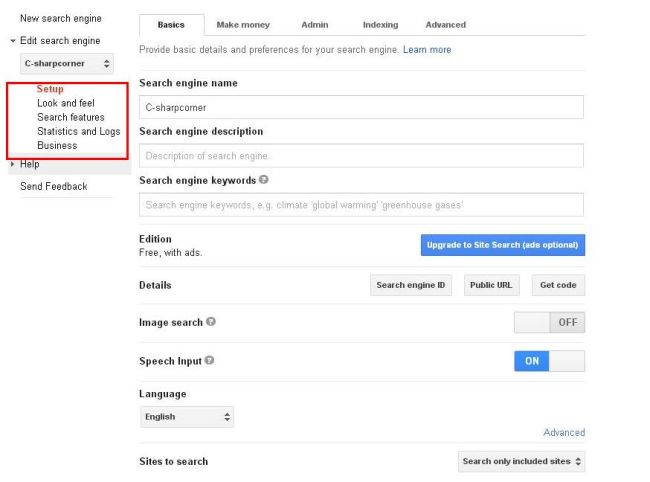The image size is (650, 482).
Task: Toggle the Image search switch on
Action: (x=549, y=323)
